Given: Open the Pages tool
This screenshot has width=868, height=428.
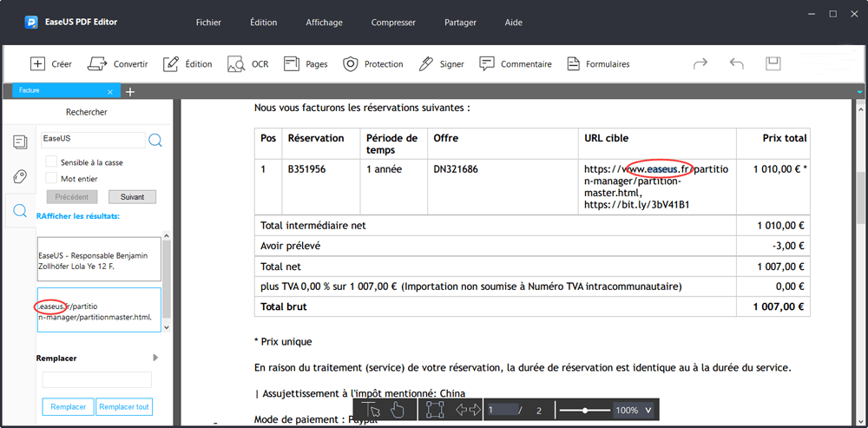Looking at the screenshot, I should [291, 63].
